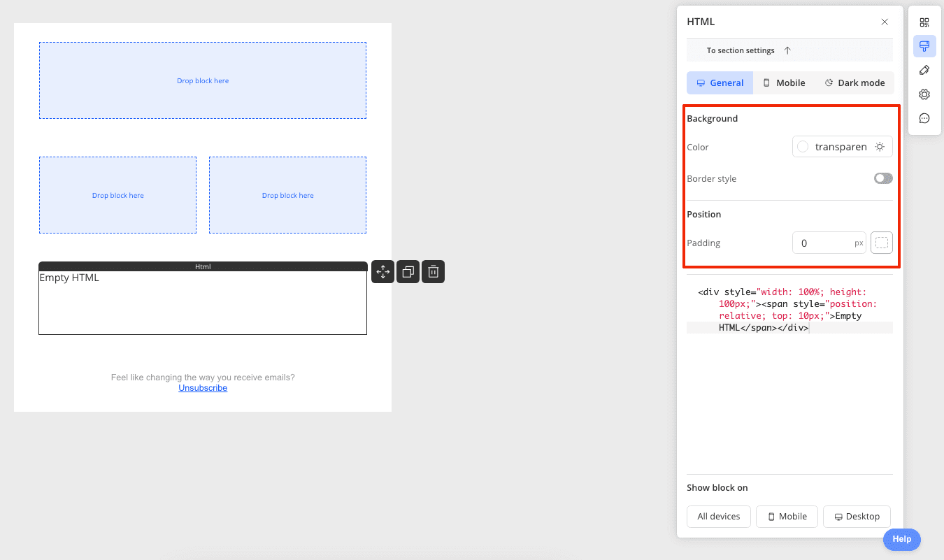Select the paint roller styles icon
This screenshot has width=944, height=560.
tap(924, 46)
